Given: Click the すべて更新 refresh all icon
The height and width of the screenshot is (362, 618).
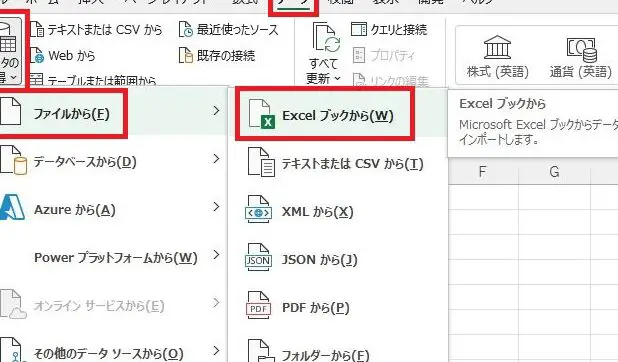Looking at the screenshot, I should point(326,37).
